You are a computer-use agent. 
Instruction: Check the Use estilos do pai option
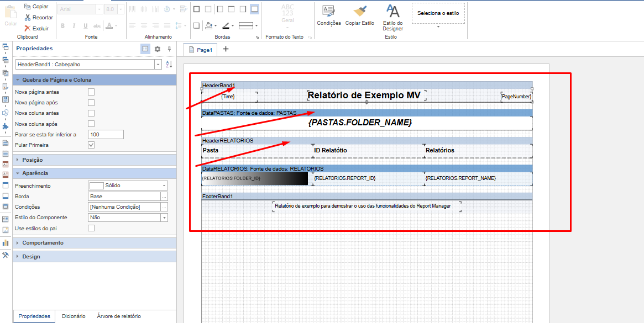click(91, 228)
